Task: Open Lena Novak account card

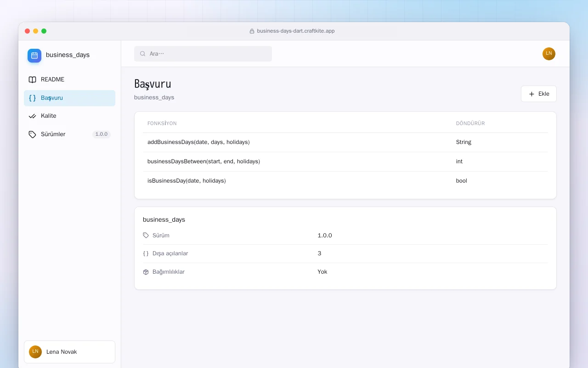Action: point(69,352)
